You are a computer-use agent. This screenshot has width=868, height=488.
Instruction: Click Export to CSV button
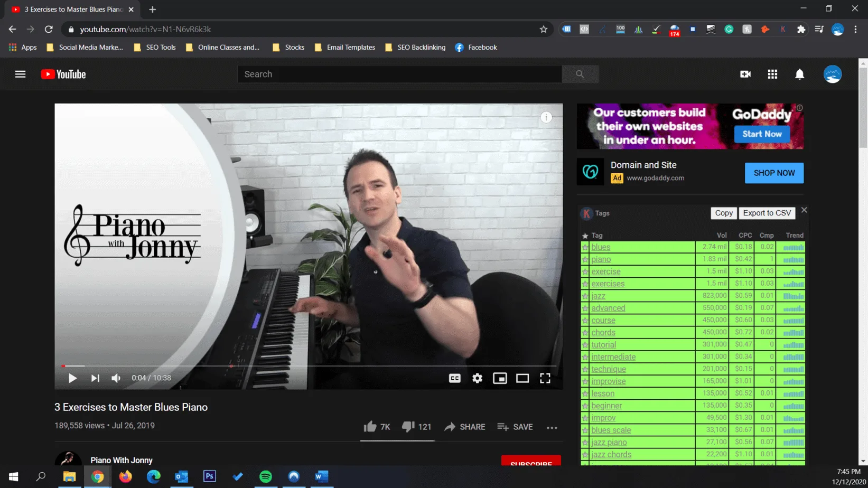point(767,213)
